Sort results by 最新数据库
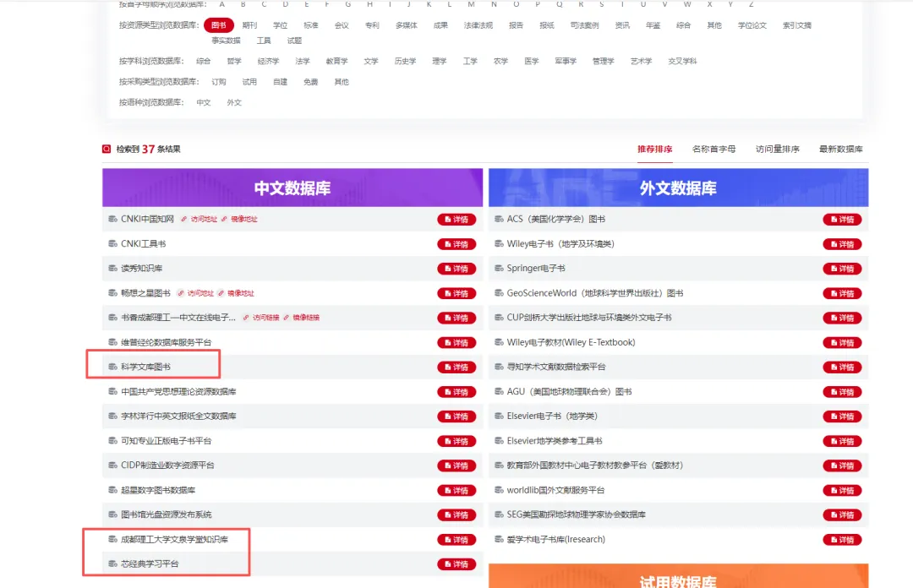Screen dimensions: 913x588 [x=841, y=149]
